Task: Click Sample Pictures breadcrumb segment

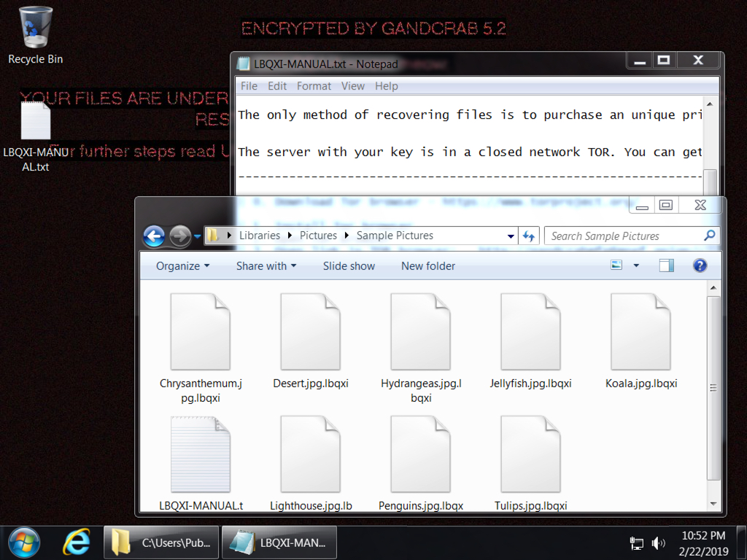Action: click(x=395, y=236)
